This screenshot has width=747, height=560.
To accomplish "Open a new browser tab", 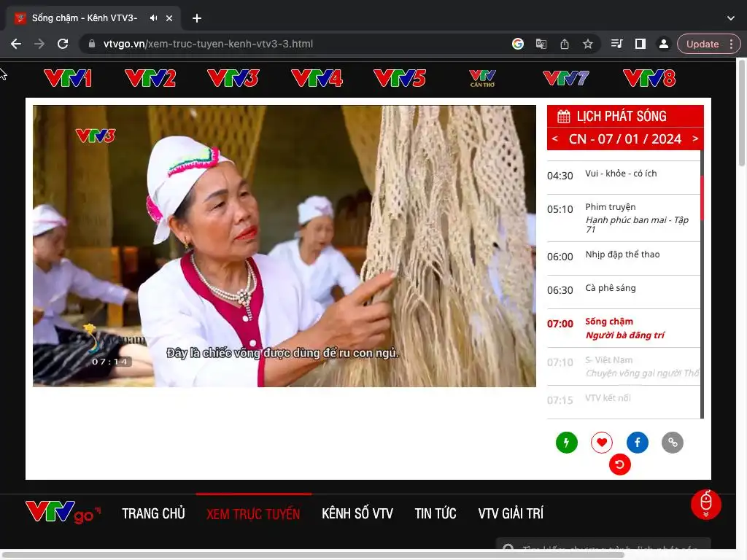I will click(x=197, y=18).
